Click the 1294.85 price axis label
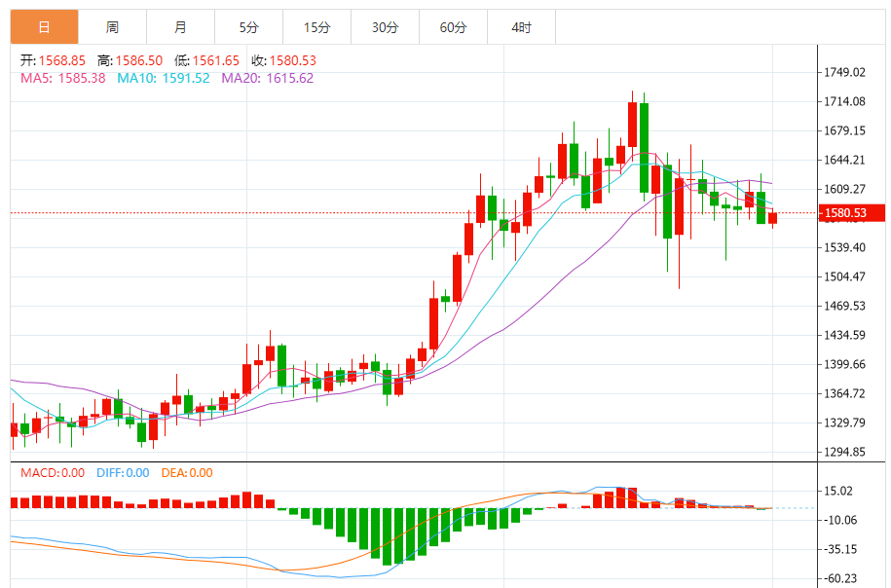Screen dimensions: 891x588 pos(845,452)
